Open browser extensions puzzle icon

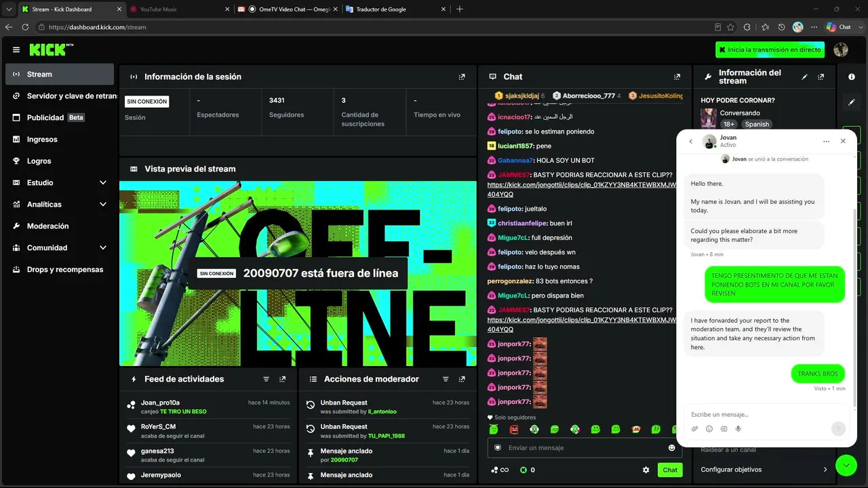pos(747,27)
